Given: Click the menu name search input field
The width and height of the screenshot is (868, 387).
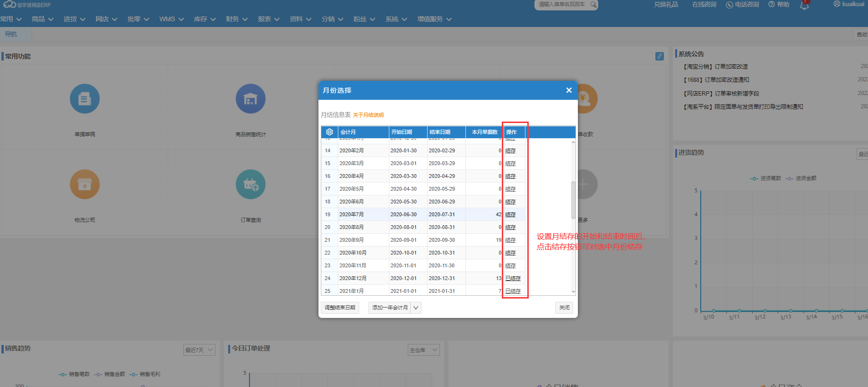Looking at the screenshot, I should click(562, 5).
